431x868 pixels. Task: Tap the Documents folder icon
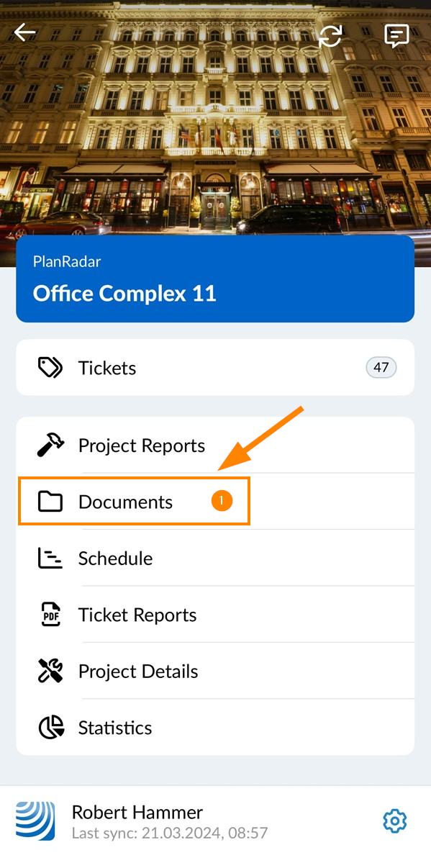[50, 502]
